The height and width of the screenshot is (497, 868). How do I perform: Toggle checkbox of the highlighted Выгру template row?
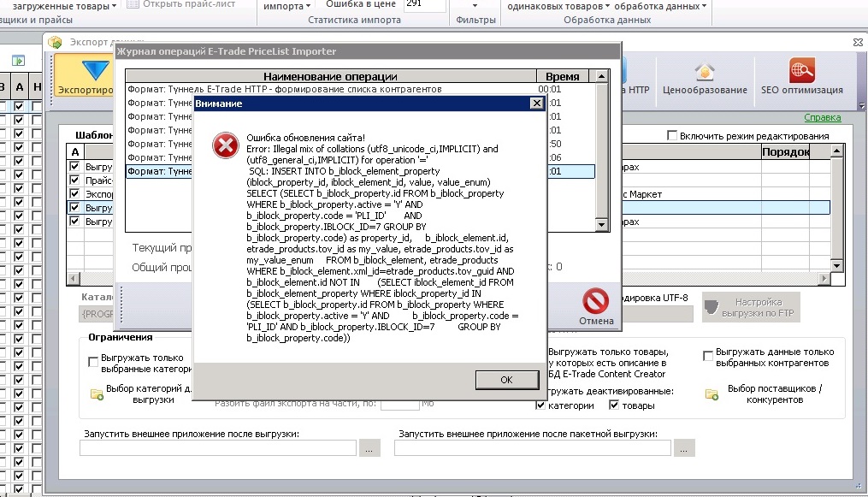pos(74,208)
